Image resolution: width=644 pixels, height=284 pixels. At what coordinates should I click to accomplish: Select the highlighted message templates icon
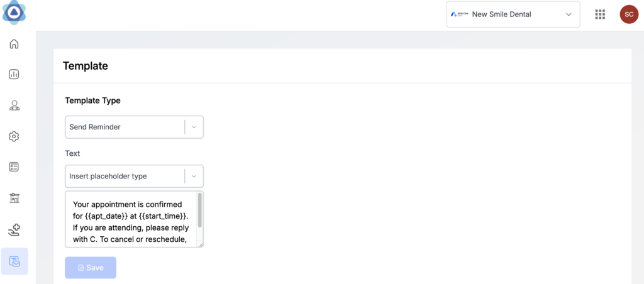pos(14,261)
